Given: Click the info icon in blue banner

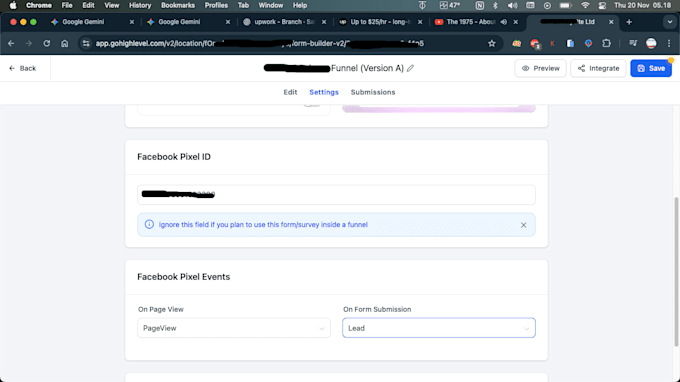Looking at the screenshot, I should (x=149, y=225).
